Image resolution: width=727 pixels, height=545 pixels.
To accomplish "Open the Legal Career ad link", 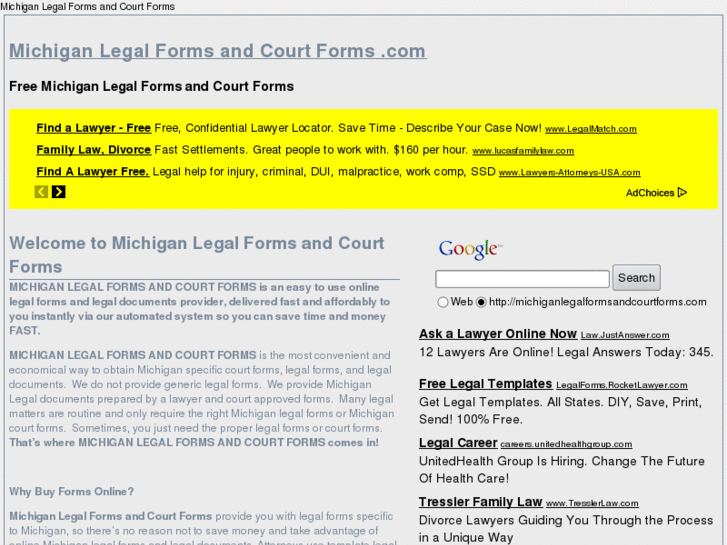I will click(458, 443).
